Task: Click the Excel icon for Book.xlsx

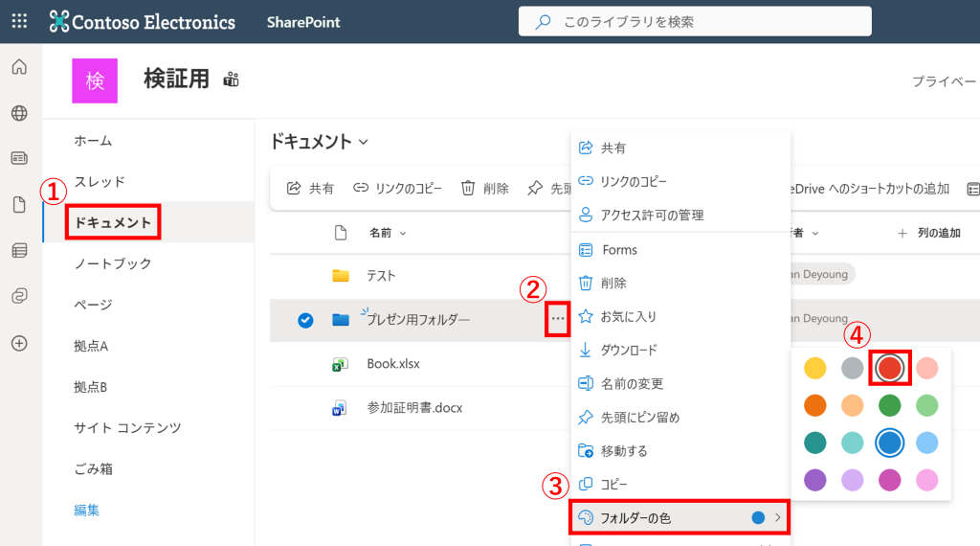Action: [x=339, y=364]
